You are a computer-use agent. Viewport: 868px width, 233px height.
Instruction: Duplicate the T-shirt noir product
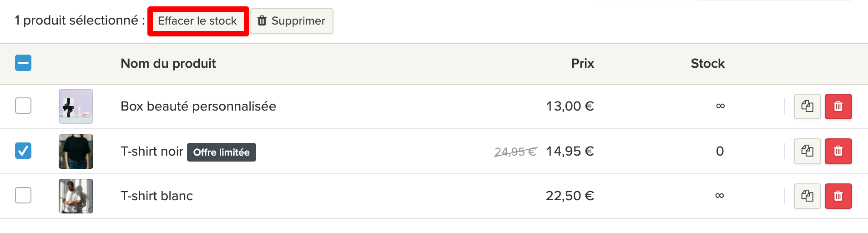pyautogui.click(x=807, y=151)
